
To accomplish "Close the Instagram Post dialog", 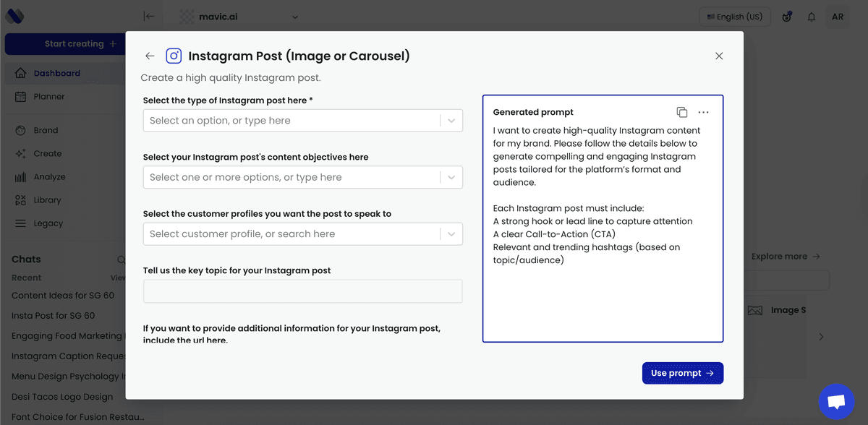I will point(719,56).
